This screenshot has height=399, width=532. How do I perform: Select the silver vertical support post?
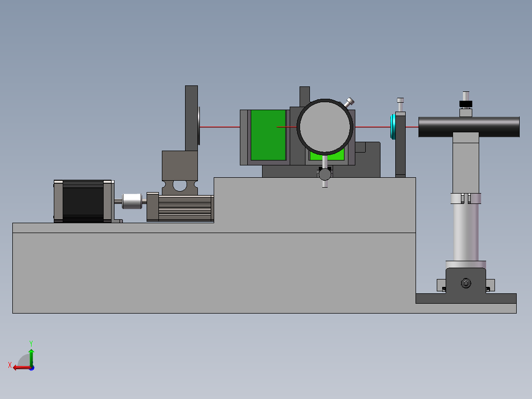click(x=466, y=233)
